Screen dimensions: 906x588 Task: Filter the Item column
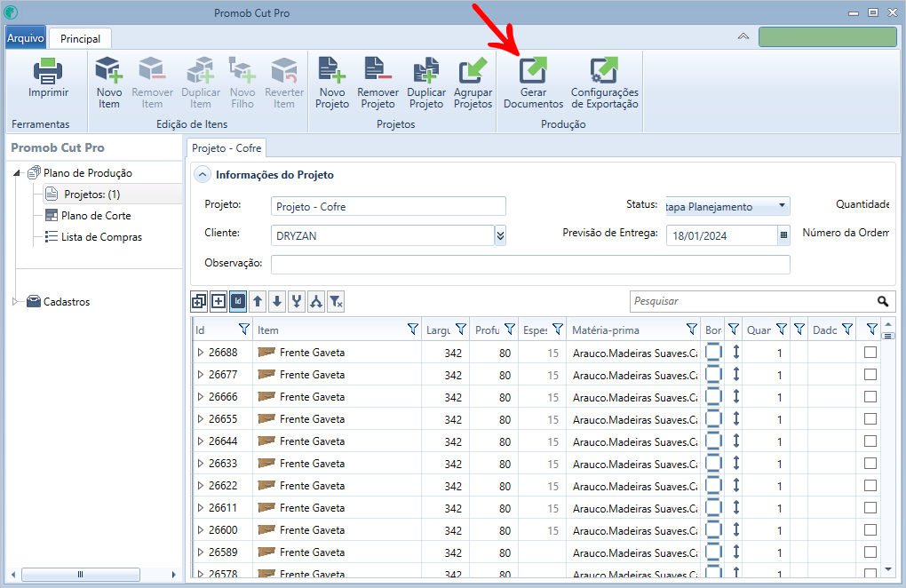(412, 330)
